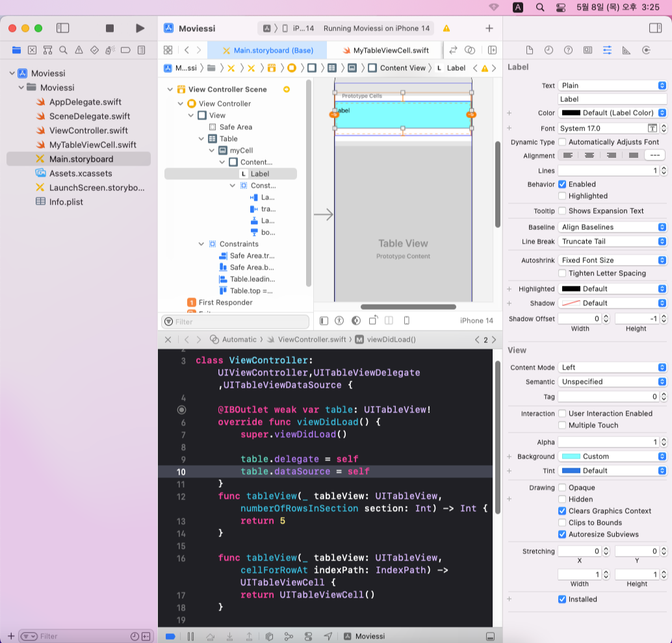Show the Identity inspector
This screenshot has width=672, height=643.
point(588,50)
